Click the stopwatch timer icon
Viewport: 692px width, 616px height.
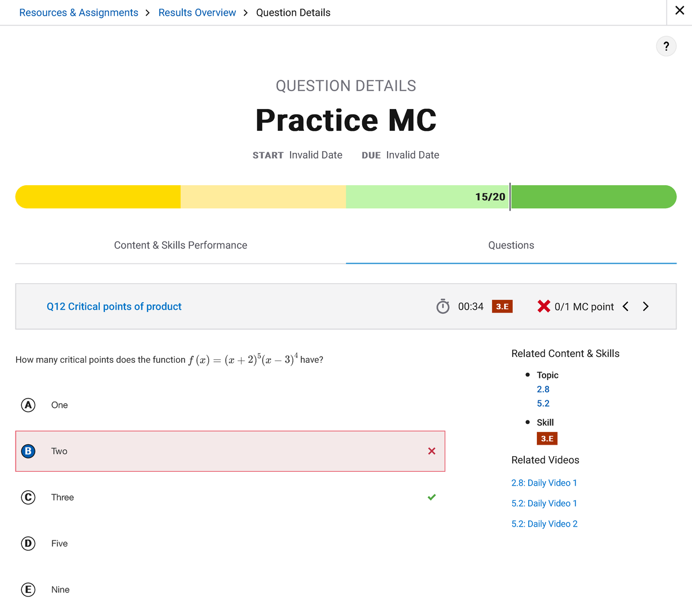pyautogui.click(x=442, y=306)
